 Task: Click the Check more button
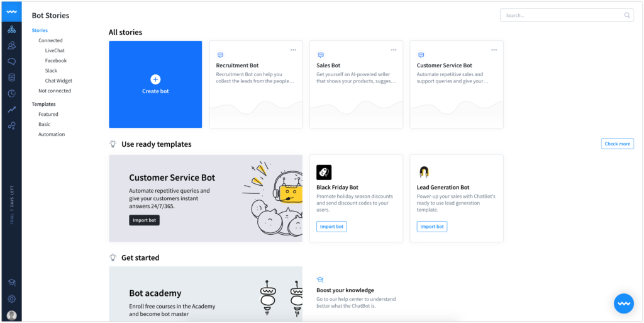click(x=618, y=144)
